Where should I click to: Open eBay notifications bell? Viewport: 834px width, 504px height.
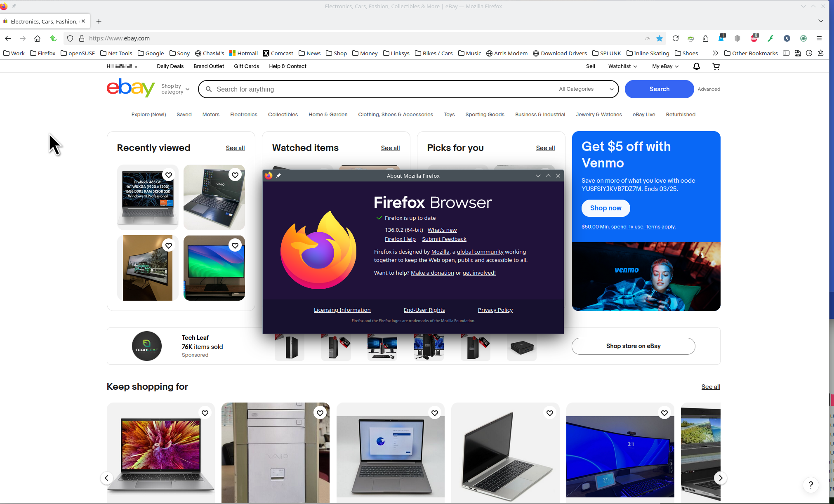pos(697,66)
